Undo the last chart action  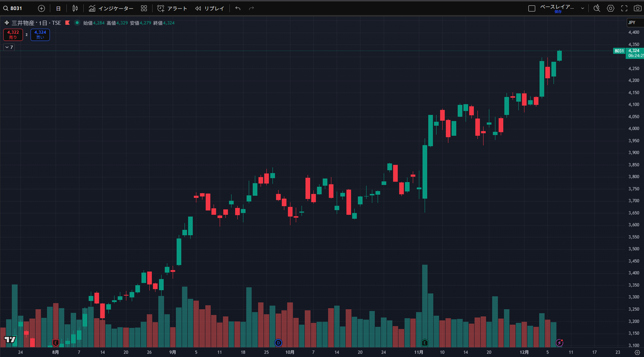238,9
